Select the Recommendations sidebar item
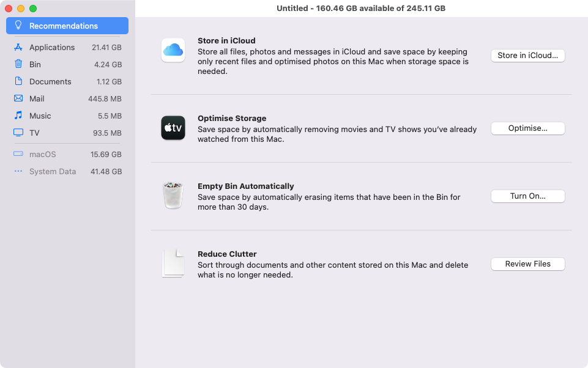The height and width of the screenshot is (368, 588). tap(67, 26)
